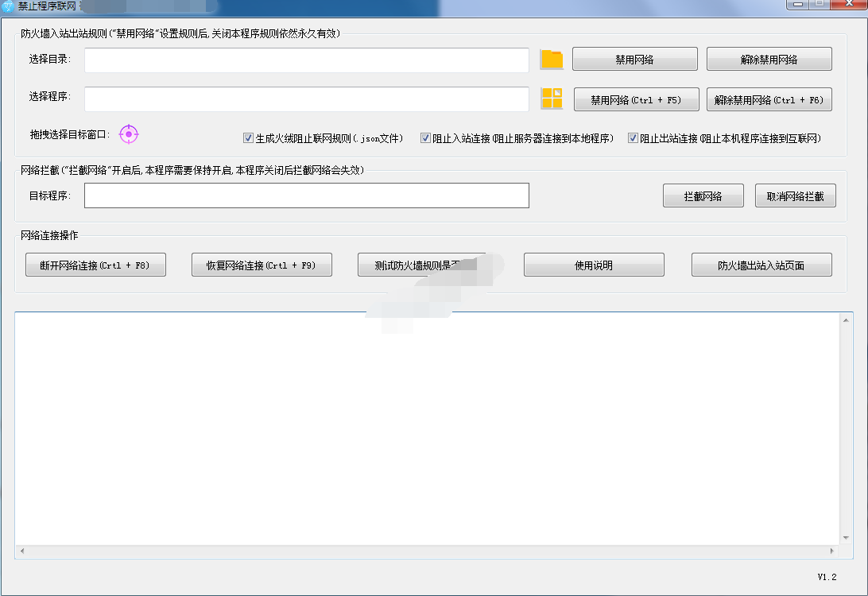Cancel interception via 取消网络拦截 button

(795, 195)
